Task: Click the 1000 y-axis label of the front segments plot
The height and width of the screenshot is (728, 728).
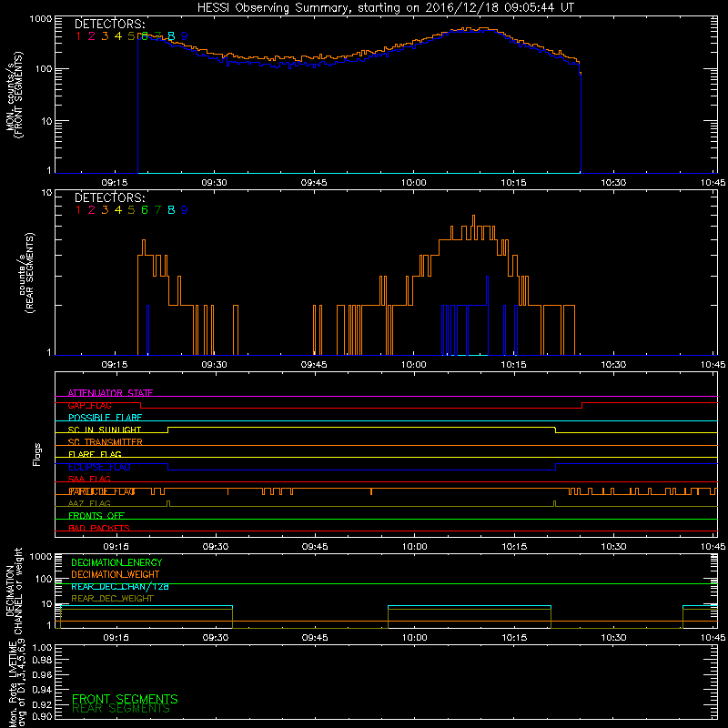Action: point(41,19)
